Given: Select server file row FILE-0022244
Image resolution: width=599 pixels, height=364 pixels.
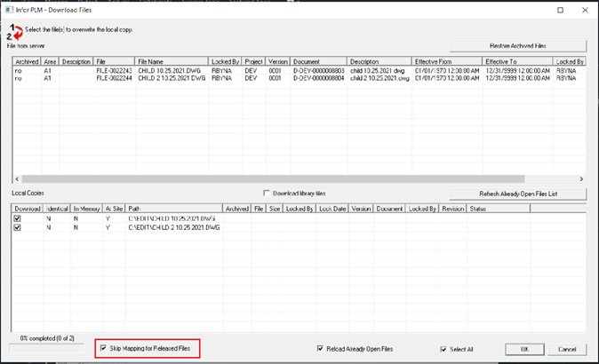Looking at the screenshot, I should coord(114,79).
